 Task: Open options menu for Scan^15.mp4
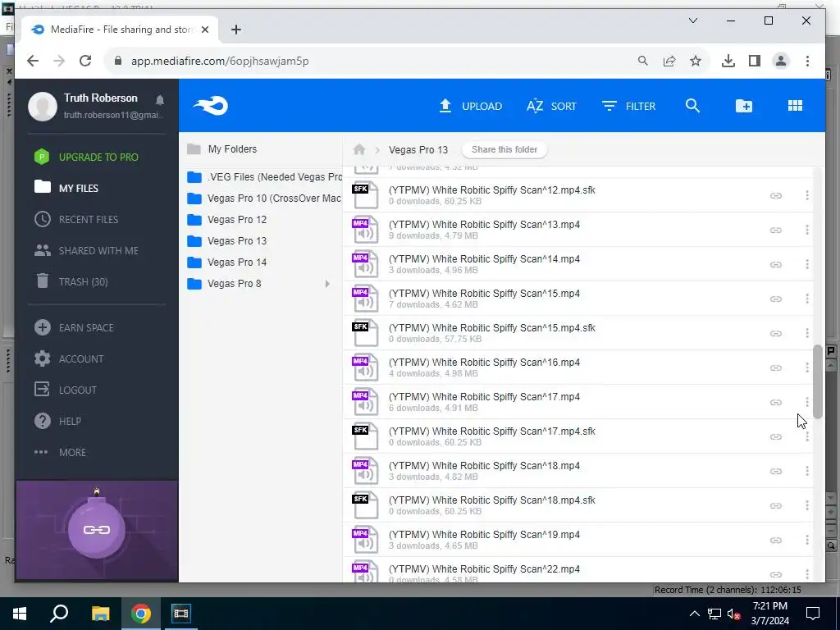807,299
